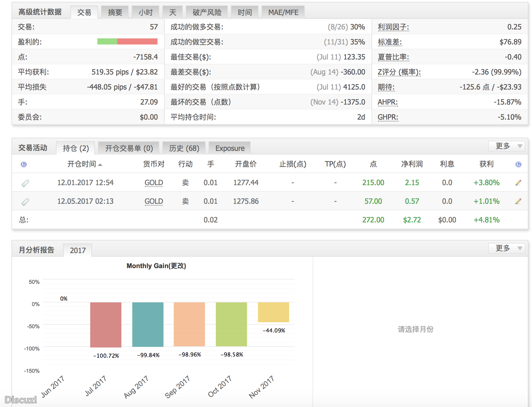This screenshot has height=407, width=532.
Task: Click the (Aug 14) -360.00 worst trade value
Action: (x=338, y=72)
